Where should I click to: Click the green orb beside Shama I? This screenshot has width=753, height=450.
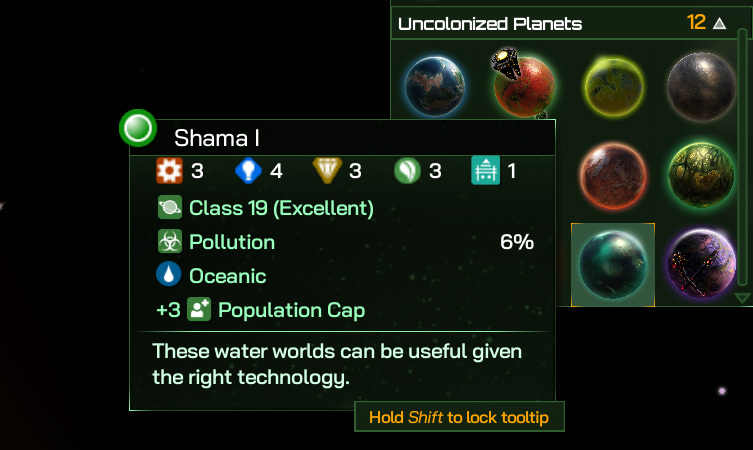(137, 129)
